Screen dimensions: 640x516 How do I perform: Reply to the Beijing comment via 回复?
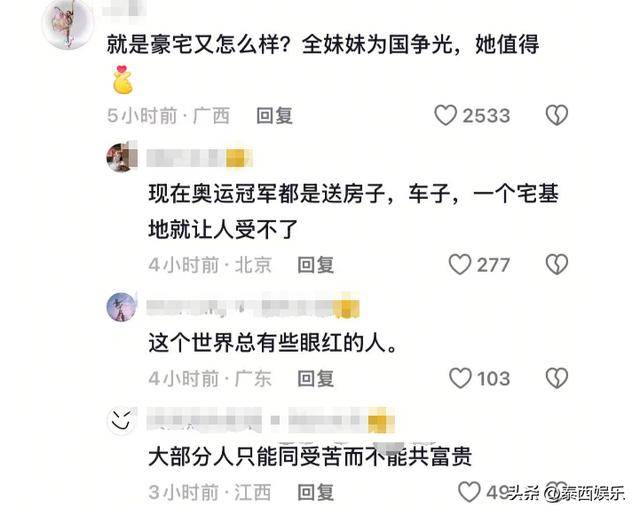[x=316, y=265]
